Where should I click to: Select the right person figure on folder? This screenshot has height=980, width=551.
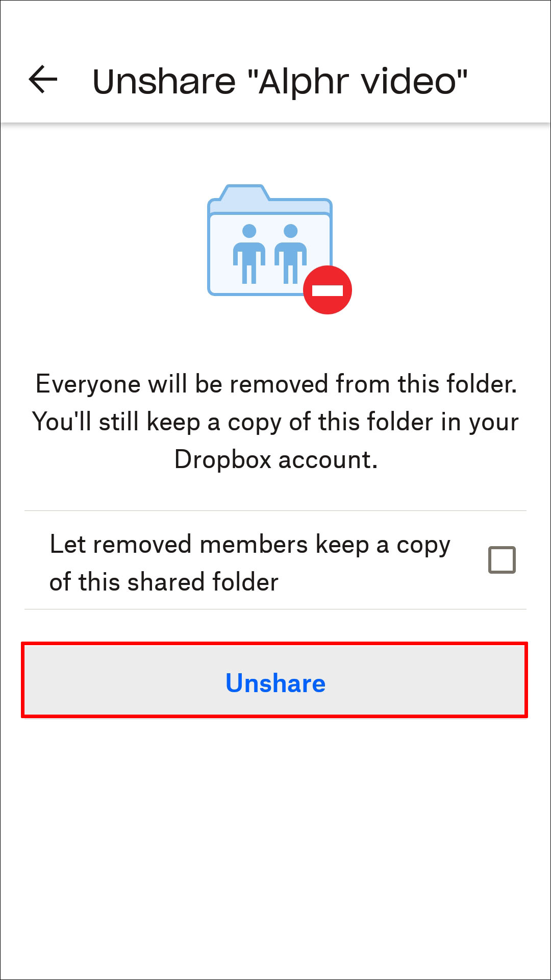tap(290, 254)
